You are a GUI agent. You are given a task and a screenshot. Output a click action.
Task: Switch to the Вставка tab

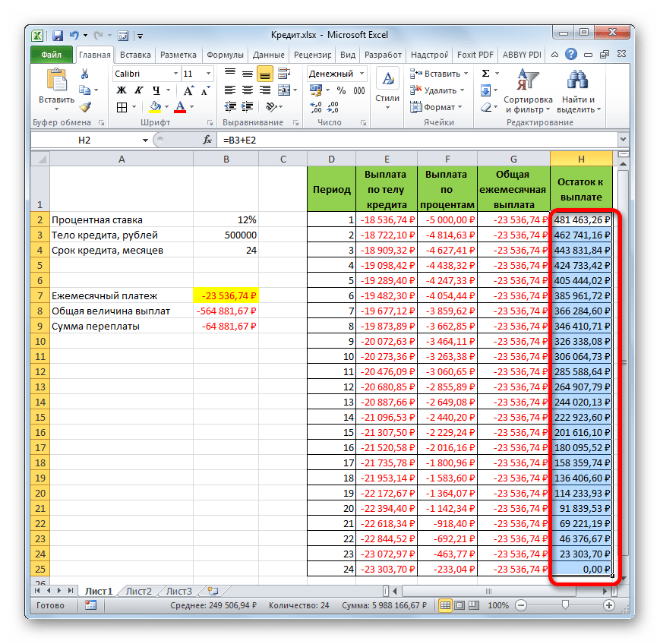135,55
